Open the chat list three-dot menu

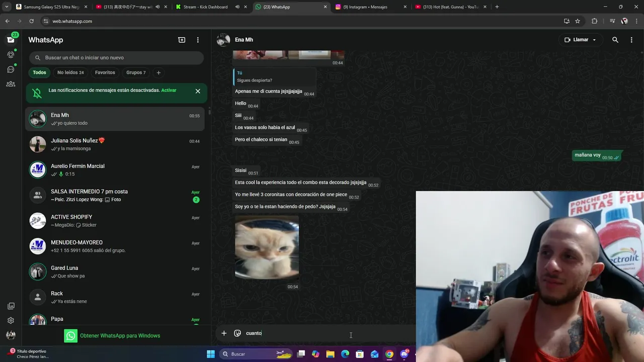(198, 40)
